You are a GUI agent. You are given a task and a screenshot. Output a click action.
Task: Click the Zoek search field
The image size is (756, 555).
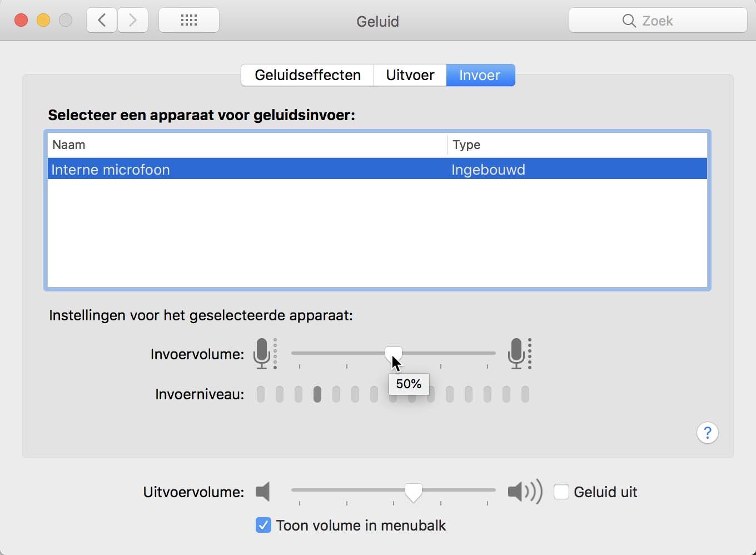(658, 21)
